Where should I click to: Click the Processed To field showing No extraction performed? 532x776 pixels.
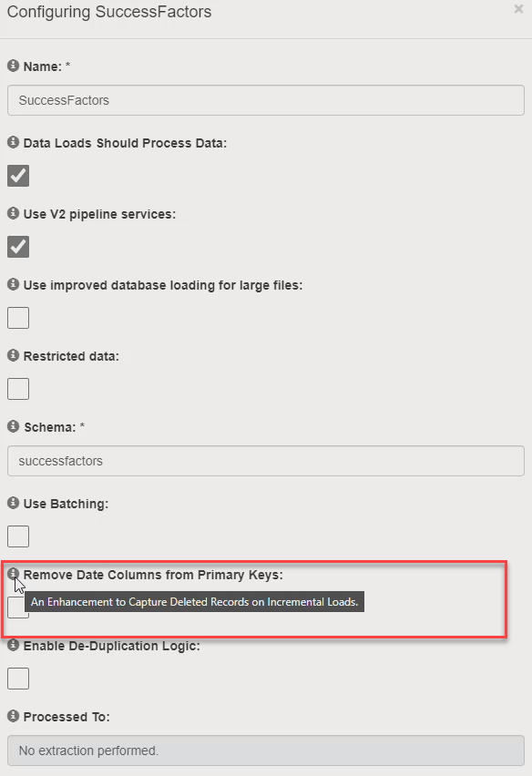tap(266, 750)
